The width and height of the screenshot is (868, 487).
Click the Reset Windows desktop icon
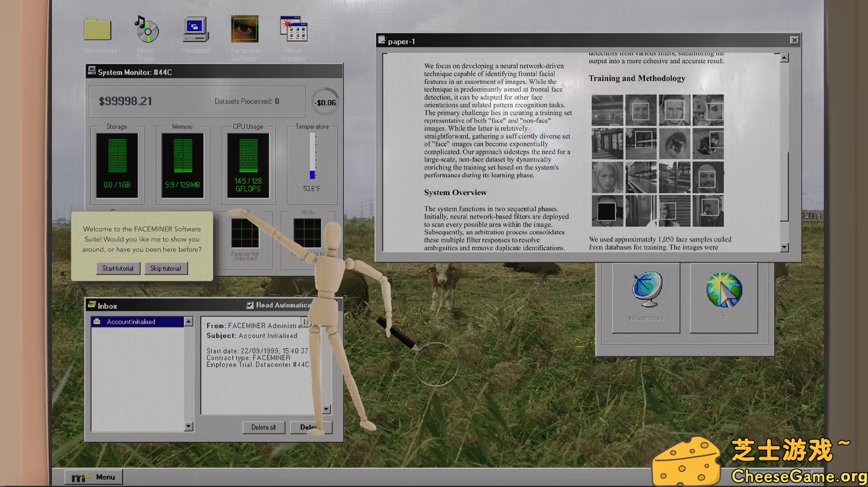point(294,29)
